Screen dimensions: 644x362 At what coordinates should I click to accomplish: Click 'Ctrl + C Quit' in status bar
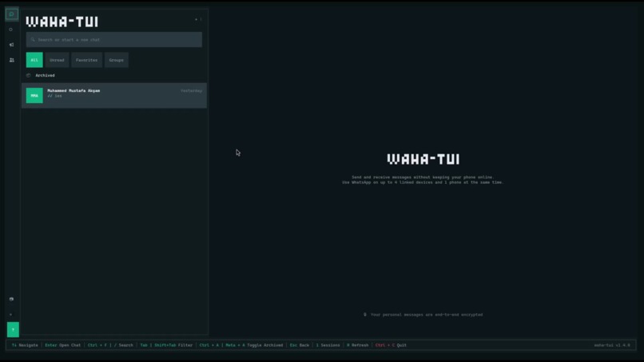point(391,345)
